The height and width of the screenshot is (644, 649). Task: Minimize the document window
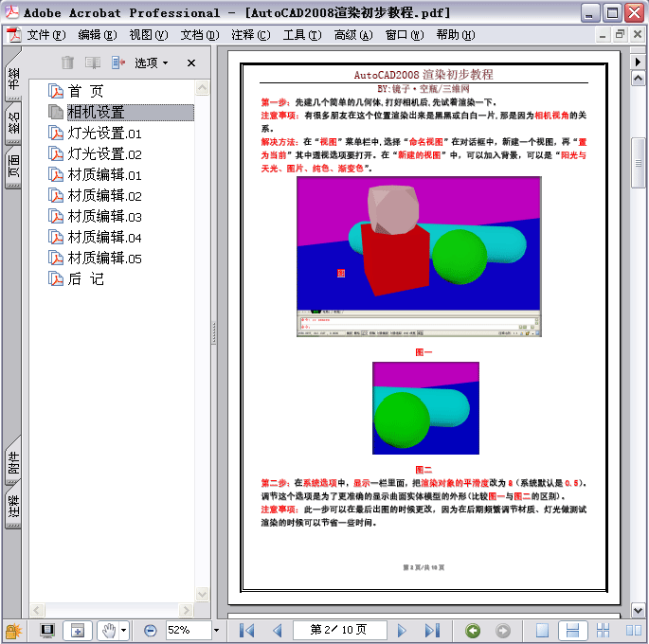(x=603, y=34)
